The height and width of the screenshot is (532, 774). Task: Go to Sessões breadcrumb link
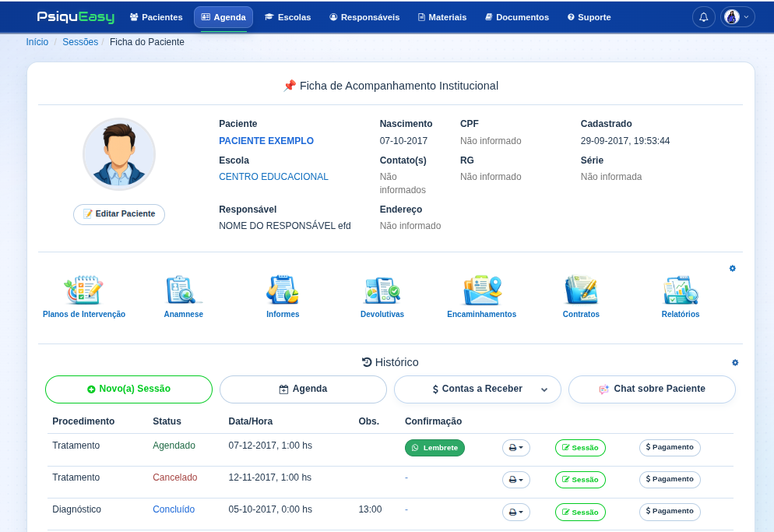pyautogui.click(x=80, y=42)
